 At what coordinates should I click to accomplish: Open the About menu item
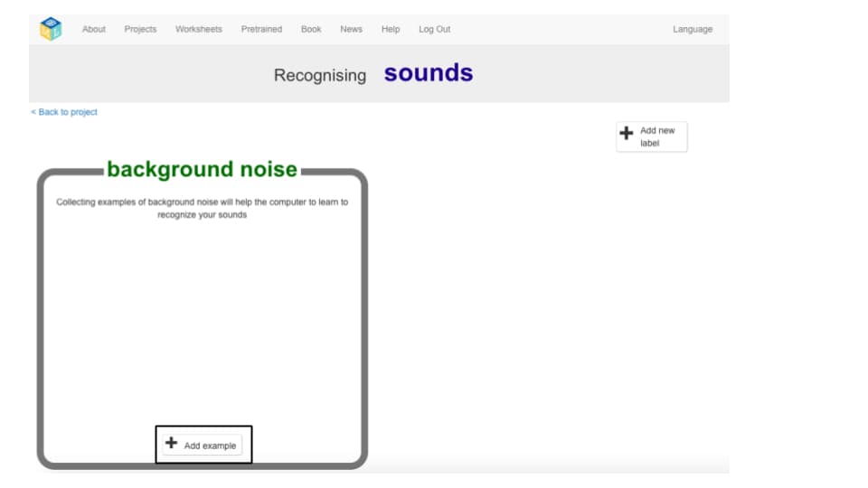[93, 29]
